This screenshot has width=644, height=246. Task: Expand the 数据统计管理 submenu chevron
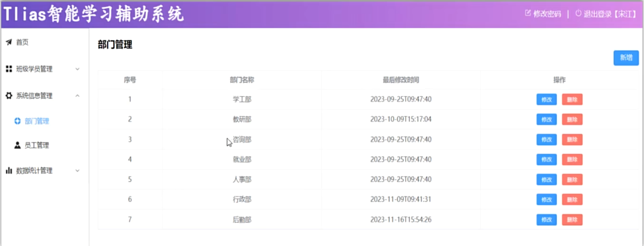[77, 171]
